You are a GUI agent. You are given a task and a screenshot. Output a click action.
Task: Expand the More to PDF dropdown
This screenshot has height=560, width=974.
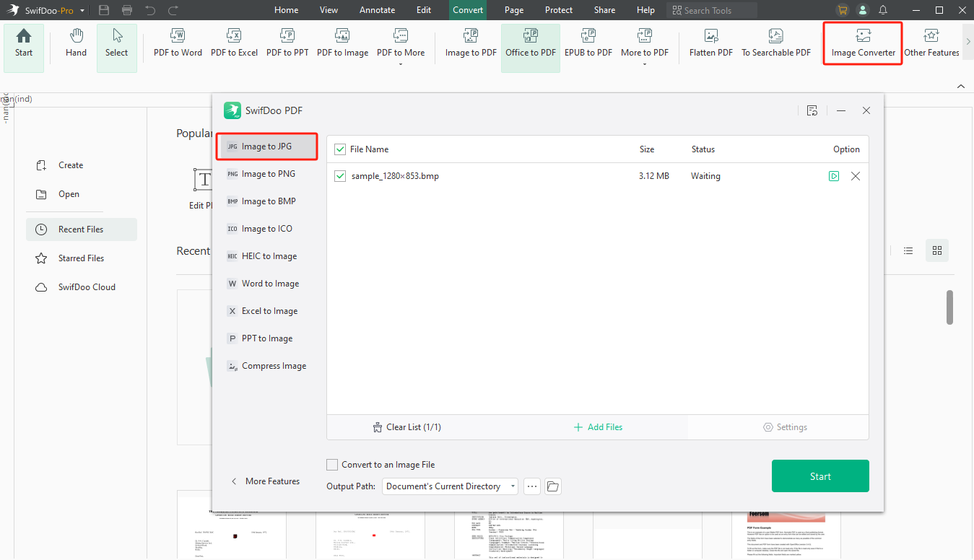coord(645,64)
